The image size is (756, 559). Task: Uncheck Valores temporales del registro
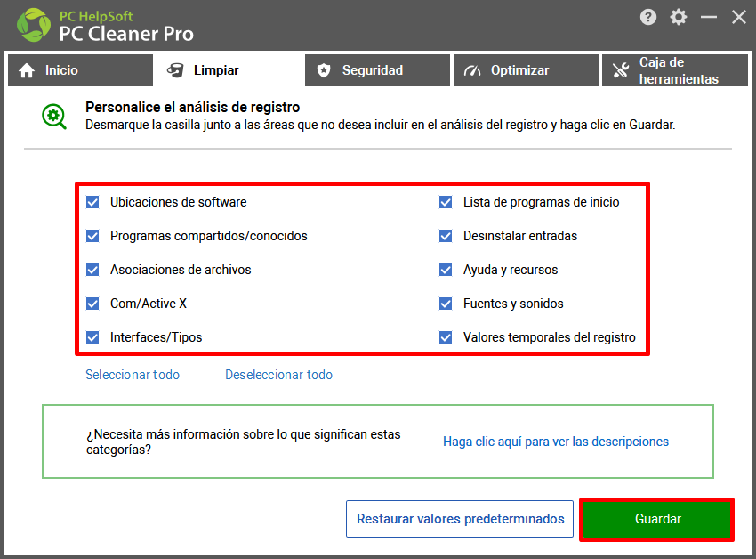tap(446, 337)
